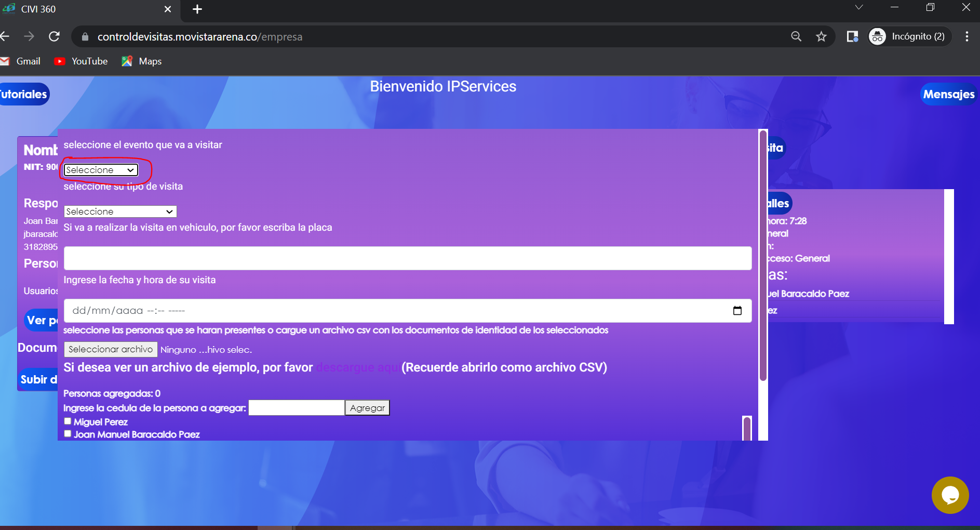Open the YouTube bookmark

point(81,61)
